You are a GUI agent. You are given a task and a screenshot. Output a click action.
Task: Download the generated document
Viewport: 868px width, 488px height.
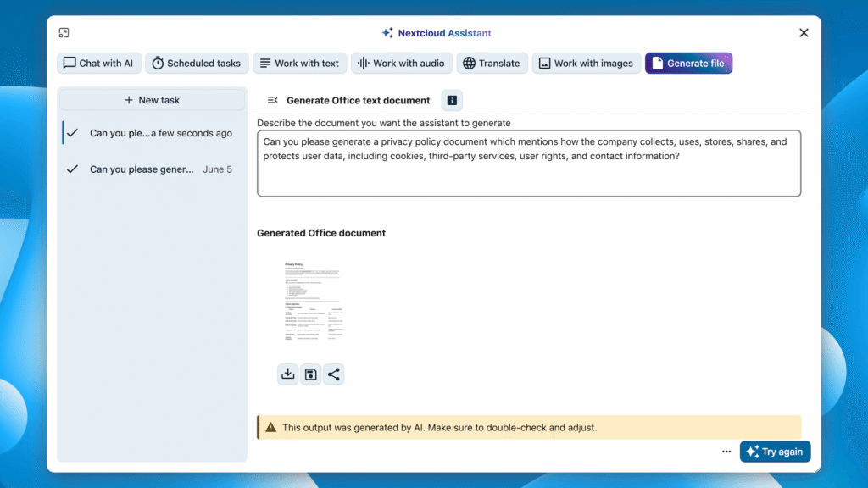[288, 374]
